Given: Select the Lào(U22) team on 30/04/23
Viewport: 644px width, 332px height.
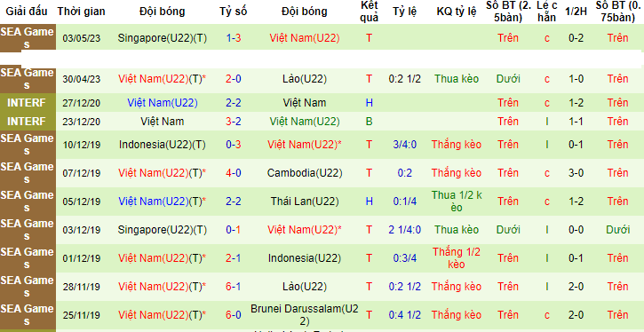Looking at the screenshot, I should point(305,79).
